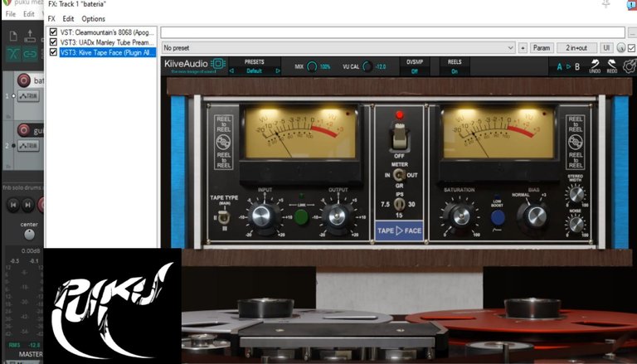Screen dimensions: 637x364
Task: Select Kiive Tape Face in FX list
Action: point(108,52)
